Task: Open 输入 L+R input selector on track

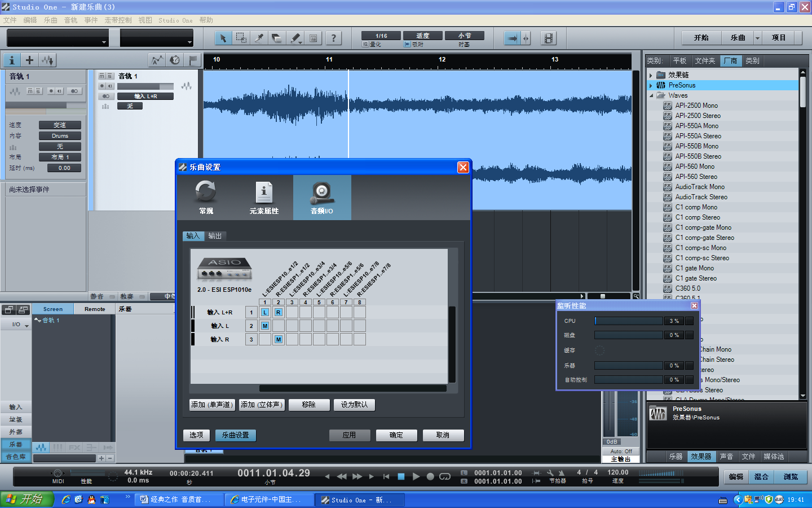Action: (x=145, y=97)
